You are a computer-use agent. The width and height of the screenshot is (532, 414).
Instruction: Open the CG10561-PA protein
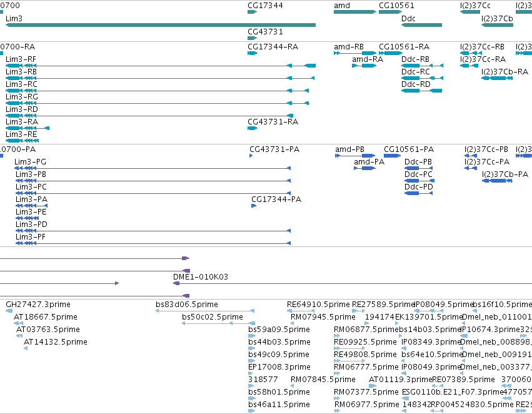[x=392, y=156]
